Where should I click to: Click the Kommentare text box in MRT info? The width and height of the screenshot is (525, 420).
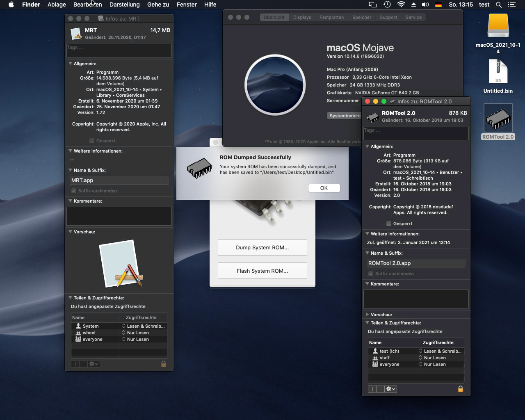[x=119, y=216]
